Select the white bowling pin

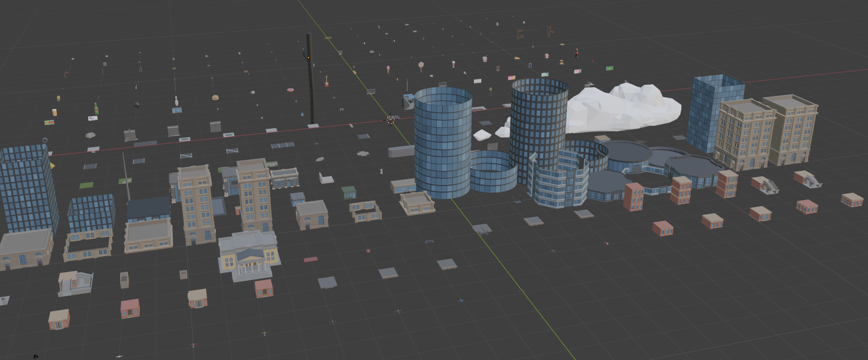click(x=176, y=101)
